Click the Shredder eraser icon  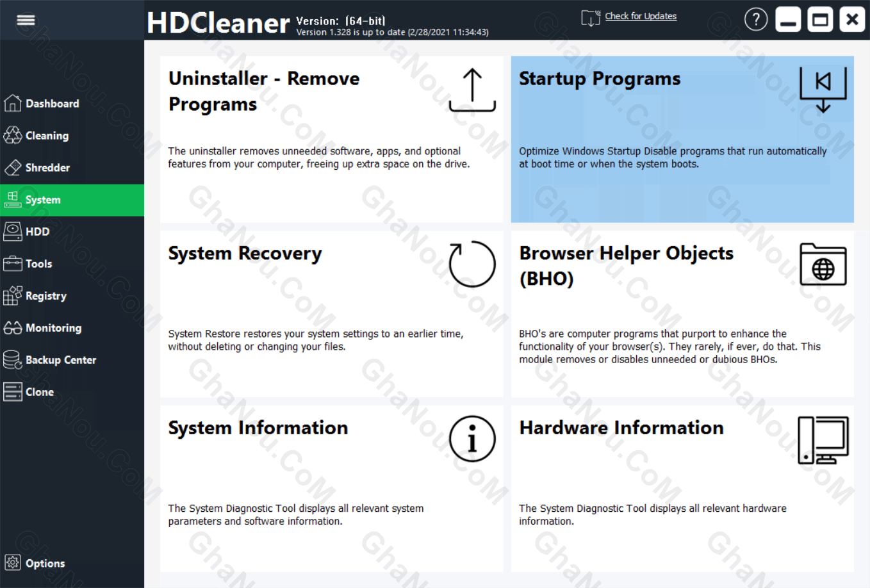(12, 167)
